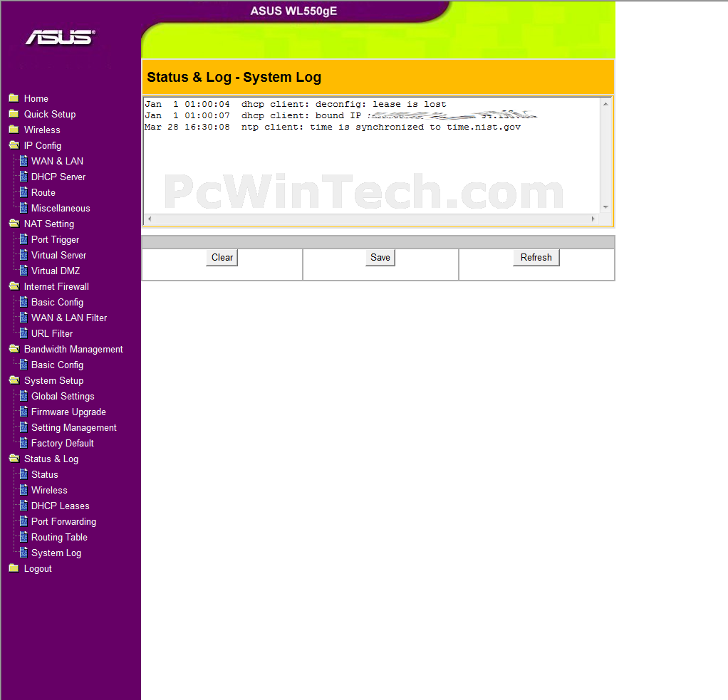728x700 pixels.
Task: Open the Routing Table link
Action: click(59, 538)
